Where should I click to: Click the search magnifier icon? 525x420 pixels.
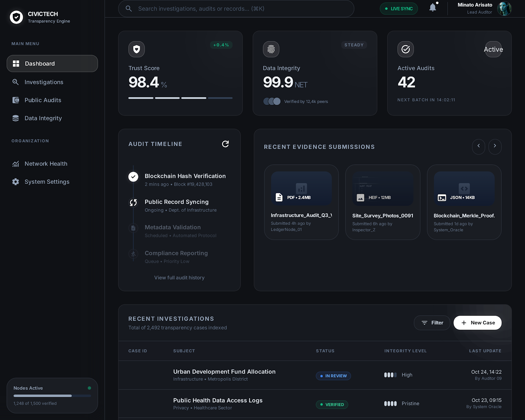[x=129, y=9]
